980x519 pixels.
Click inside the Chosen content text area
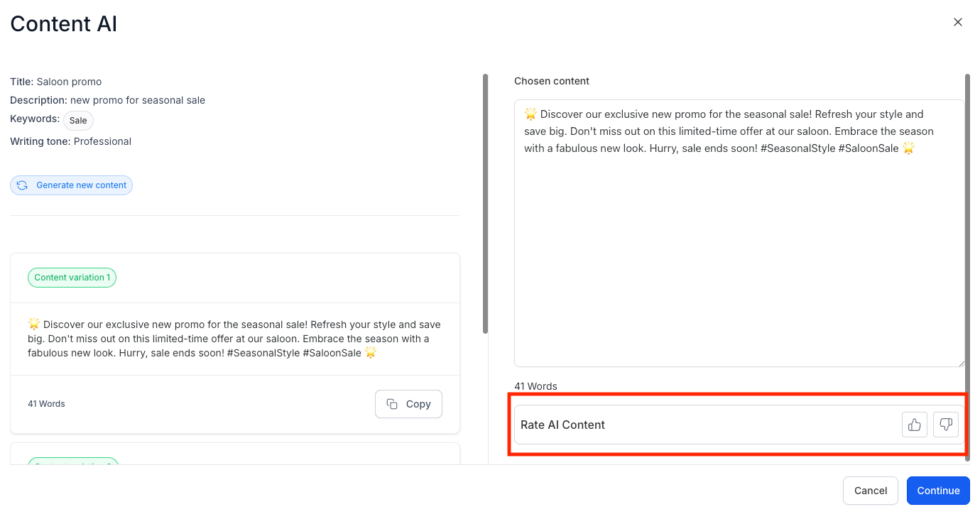pyautogui.click(x=739, y=248)
